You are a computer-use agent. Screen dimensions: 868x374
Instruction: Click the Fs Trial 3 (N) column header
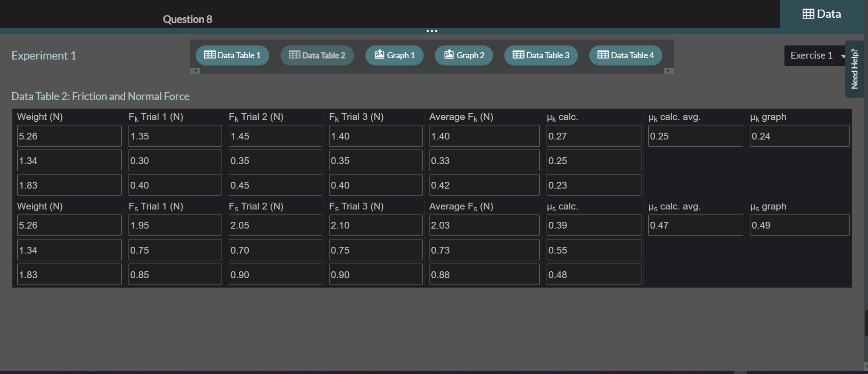[356, 206]
